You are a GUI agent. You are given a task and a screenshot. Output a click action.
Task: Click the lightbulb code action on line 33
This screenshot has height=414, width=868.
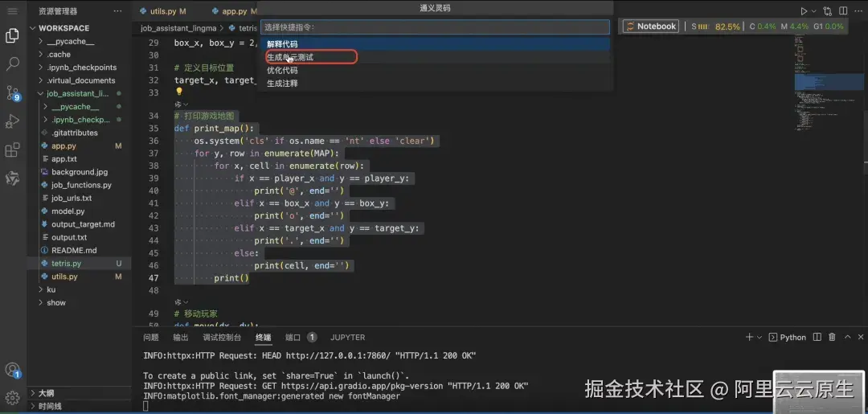178,92
